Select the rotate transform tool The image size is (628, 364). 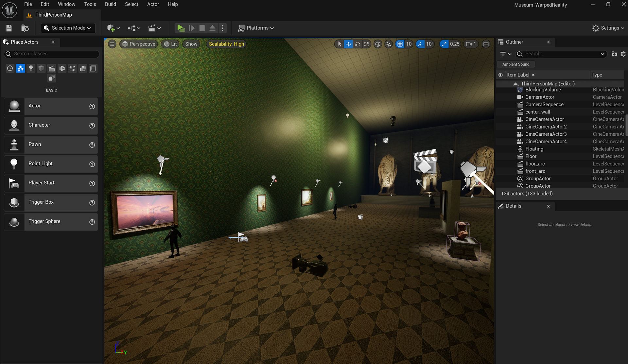point(358,44)
